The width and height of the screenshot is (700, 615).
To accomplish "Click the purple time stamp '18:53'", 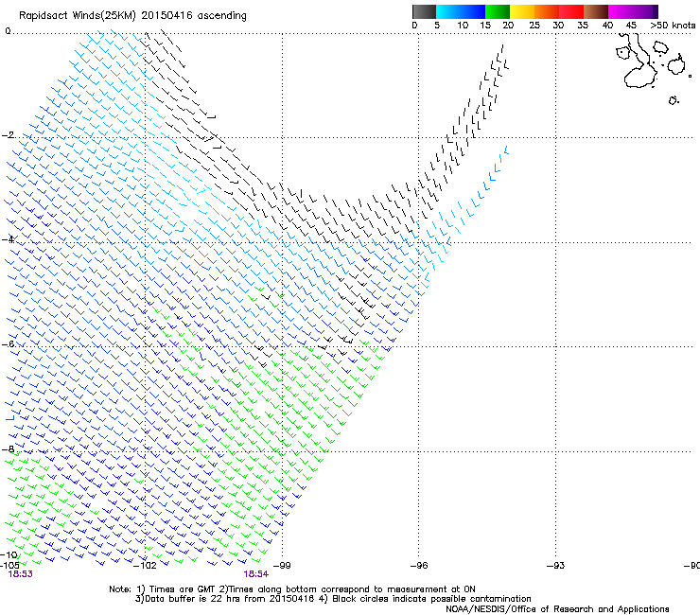I will pos(21,574).
